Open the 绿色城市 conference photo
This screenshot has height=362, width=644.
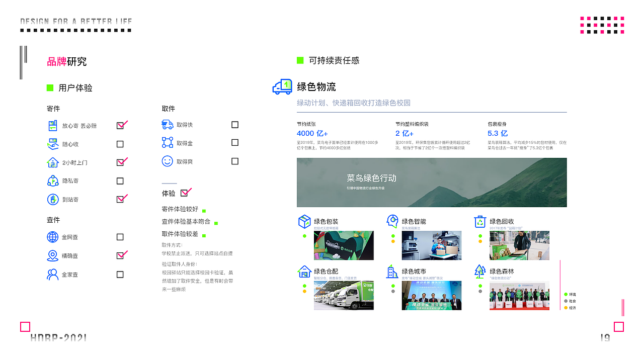click(x=432, y=296)
